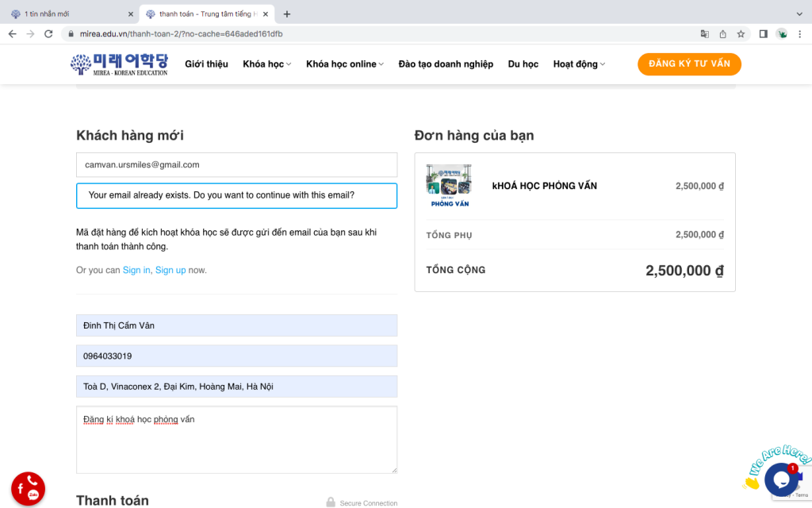Screen dimensions: 812x508
Task: Expand the Khóa học dropdown menu
Action: (x=266, y=64)
